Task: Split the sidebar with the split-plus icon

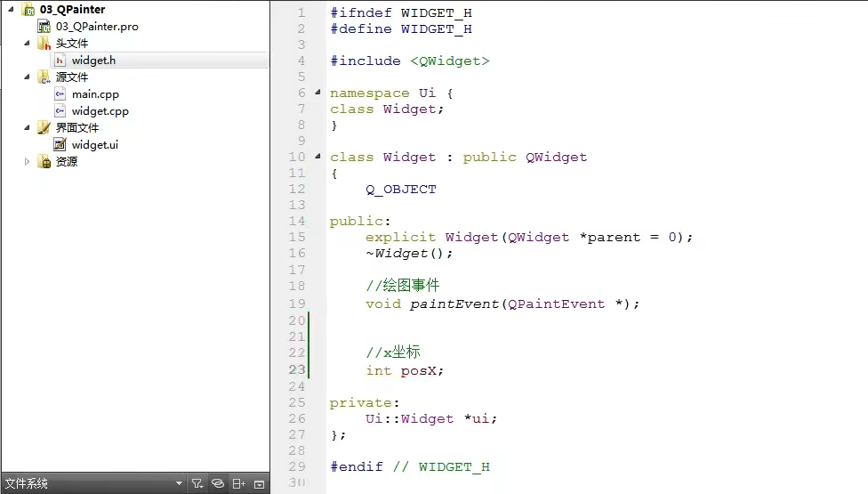Action: [238, 483]
